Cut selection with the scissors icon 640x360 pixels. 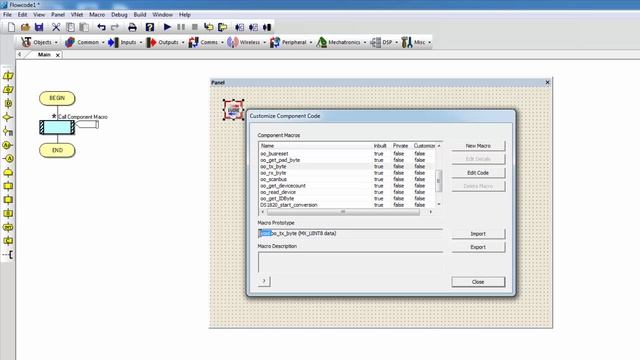click(x=56, y=27)
